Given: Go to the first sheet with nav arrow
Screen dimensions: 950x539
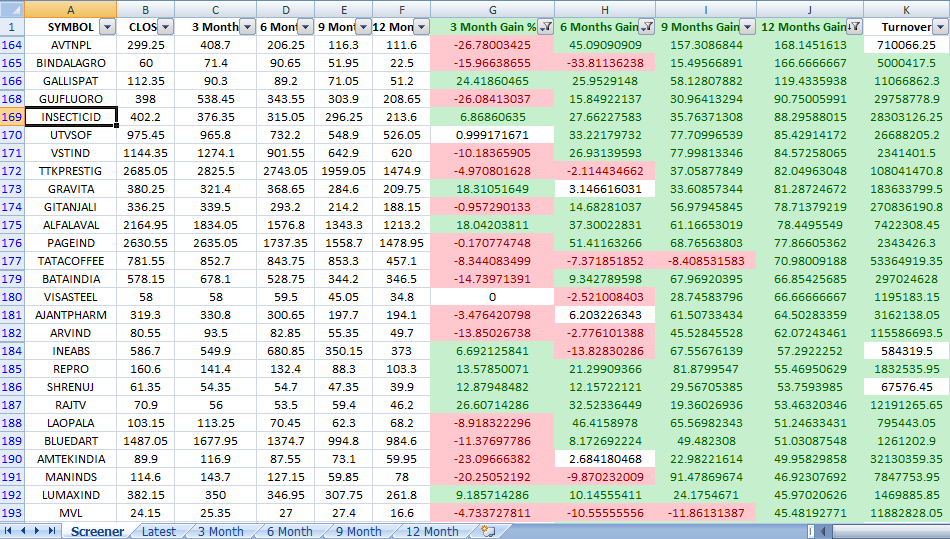Looking at the screenshot, I should 8,531.
